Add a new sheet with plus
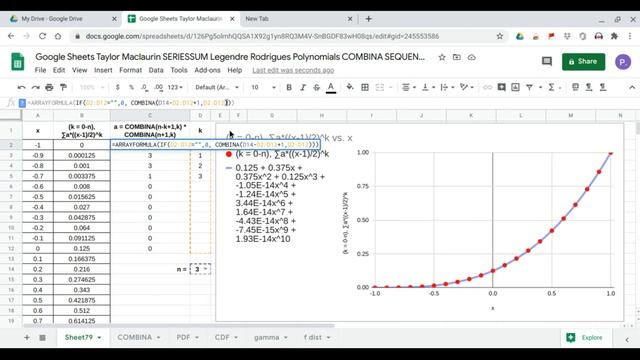This screenshot has height=360, width=640. point(27,338)
